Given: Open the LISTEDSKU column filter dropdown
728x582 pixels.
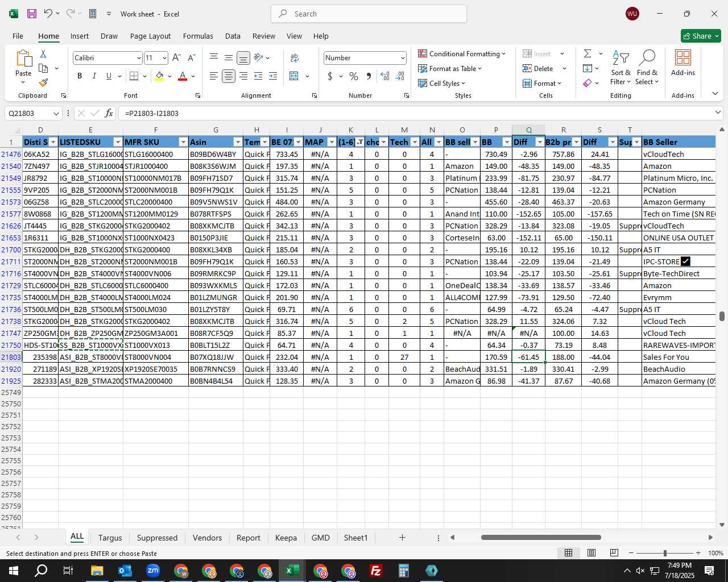Looking at the screenshot, I should [x=118, y=142].
